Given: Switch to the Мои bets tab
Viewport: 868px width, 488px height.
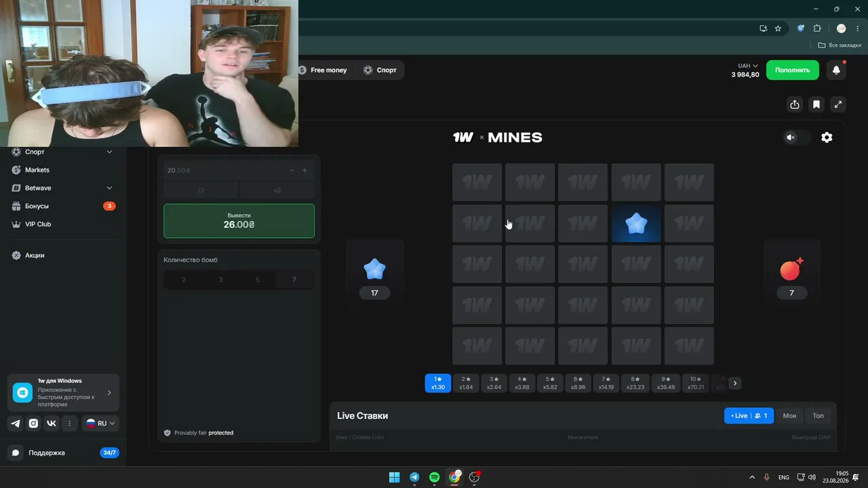Looking at the screenshot, I should coord(789,415).
